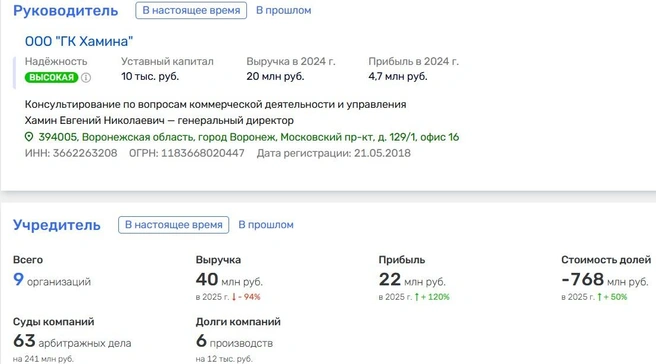The image size is (656, 364).
Task: Select 'В настоящее время' tab under Руководитель
Action: pos(191,10)
